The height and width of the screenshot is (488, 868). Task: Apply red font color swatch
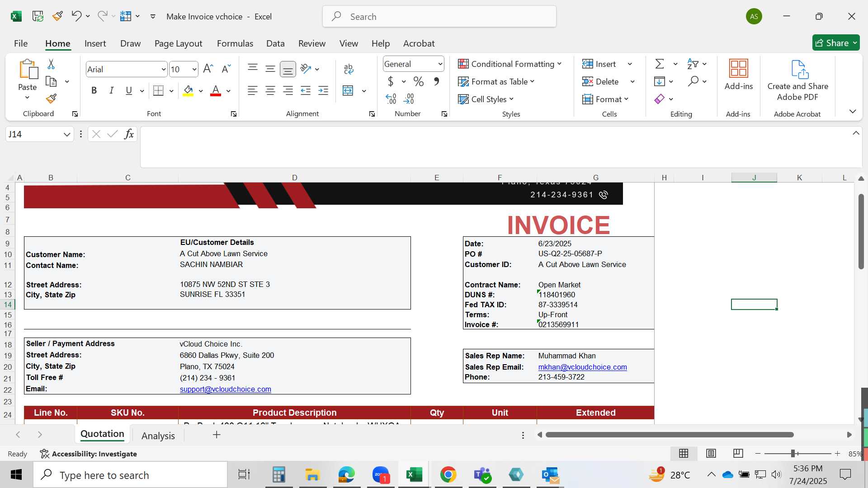216,91
